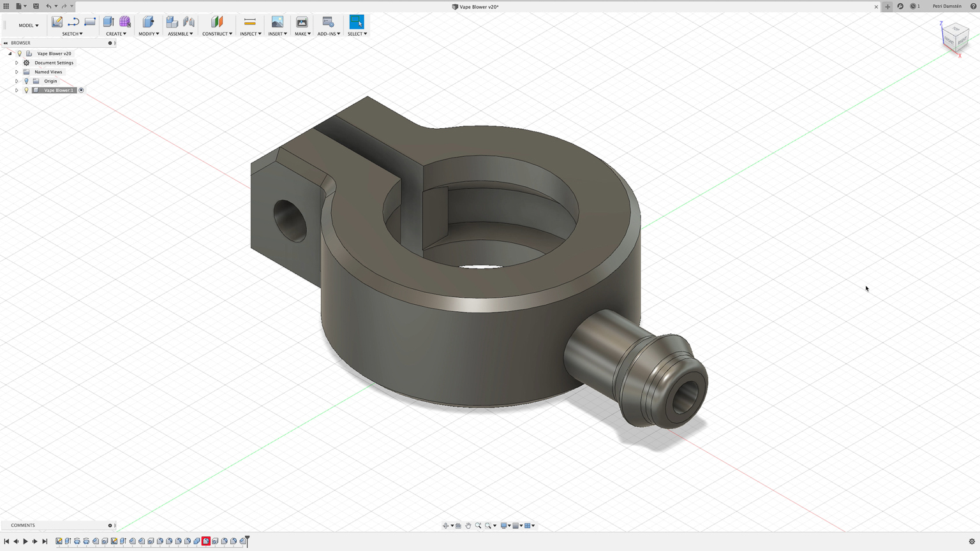Play the design timeline
980x551 pixels.
(x=26, y=541)
